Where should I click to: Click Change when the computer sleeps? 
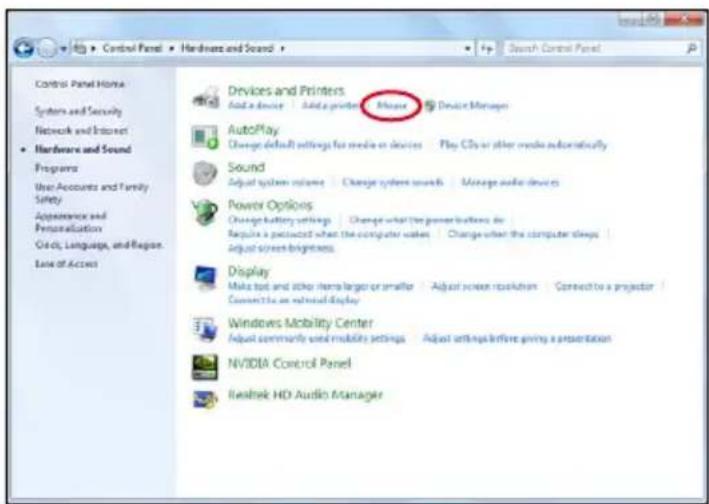pos(523,234)
